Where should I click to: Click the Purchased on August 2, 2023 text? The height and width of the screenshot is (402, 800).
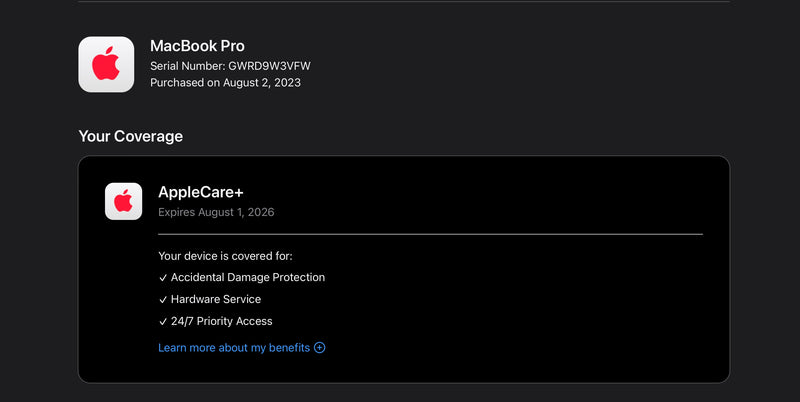[225, 83]
